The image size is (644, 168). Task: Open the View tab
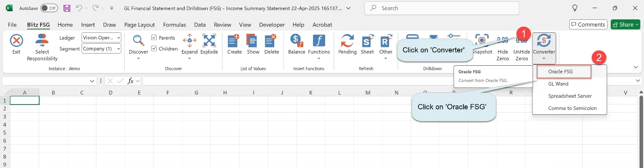coord(245,25)
